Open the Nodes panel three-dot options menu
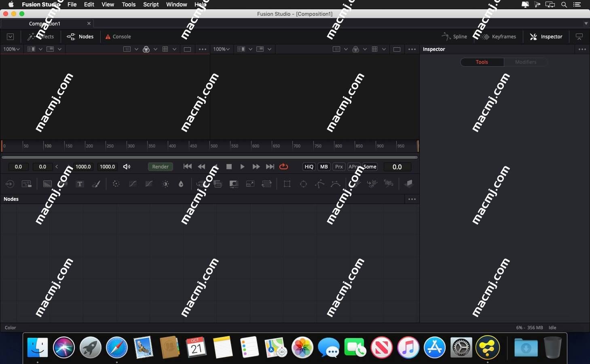 tap(412, 199)
